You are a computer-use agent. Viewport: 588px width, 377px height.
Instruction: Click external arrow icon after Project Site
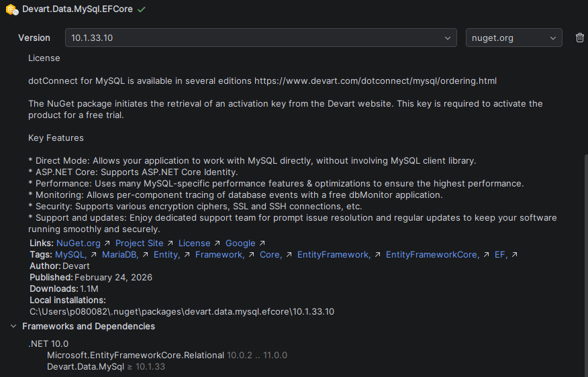tap(170, 244)
